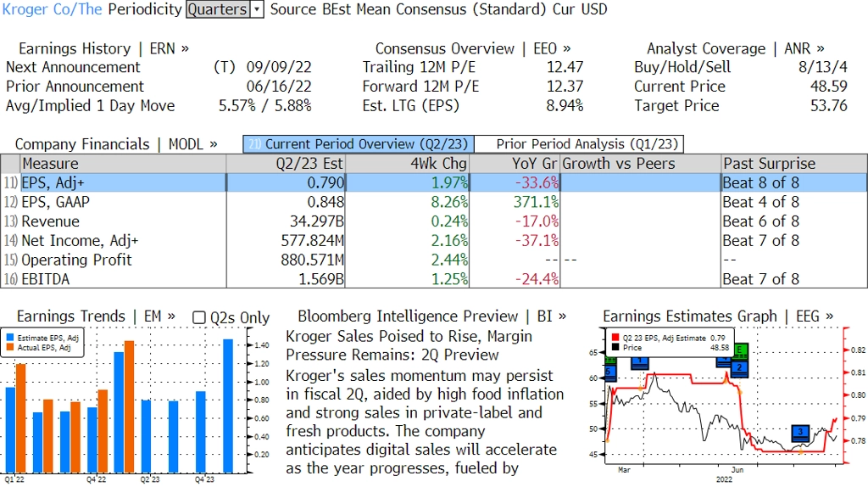Viewport: 868px width, 487px height.
Task: Click Beat 4 of 8 surprise cell
Action: pyautogui.click(x=760, y=202)
